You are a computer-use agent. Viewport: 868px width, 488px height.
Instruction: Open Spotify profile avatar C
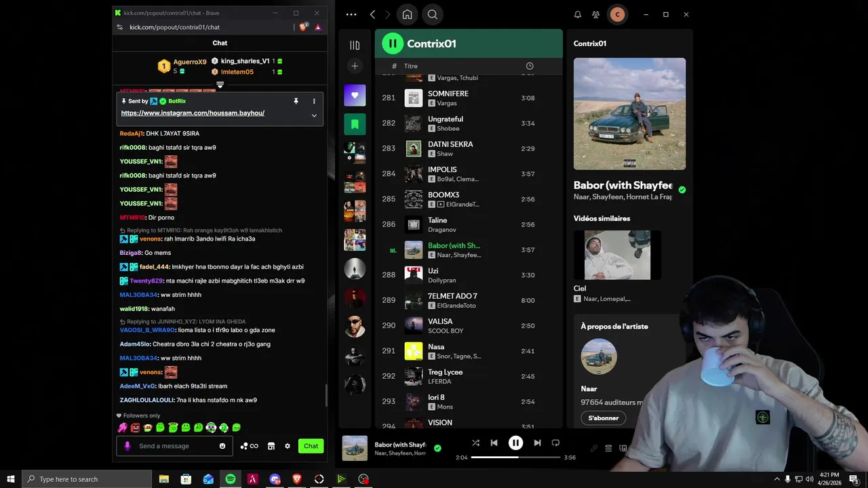point(617,14)
